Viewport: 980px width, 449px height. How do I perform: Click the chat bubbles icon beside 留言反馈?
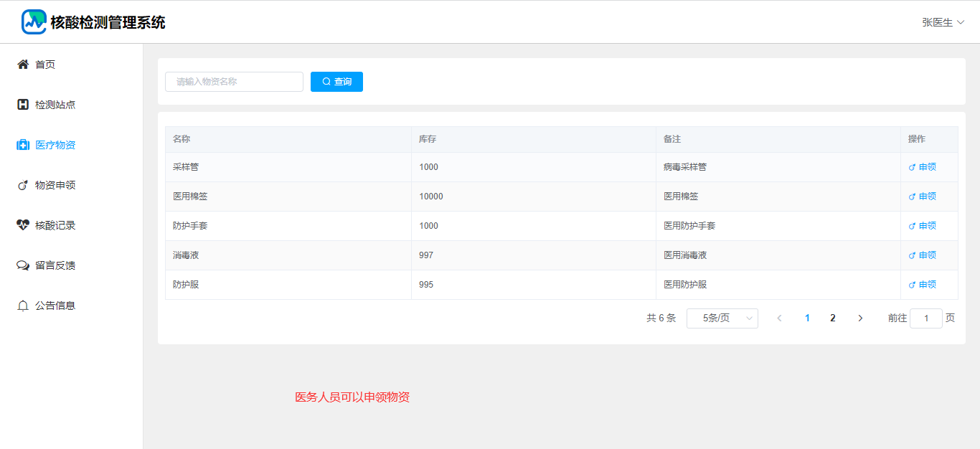[x=23, y=265]
